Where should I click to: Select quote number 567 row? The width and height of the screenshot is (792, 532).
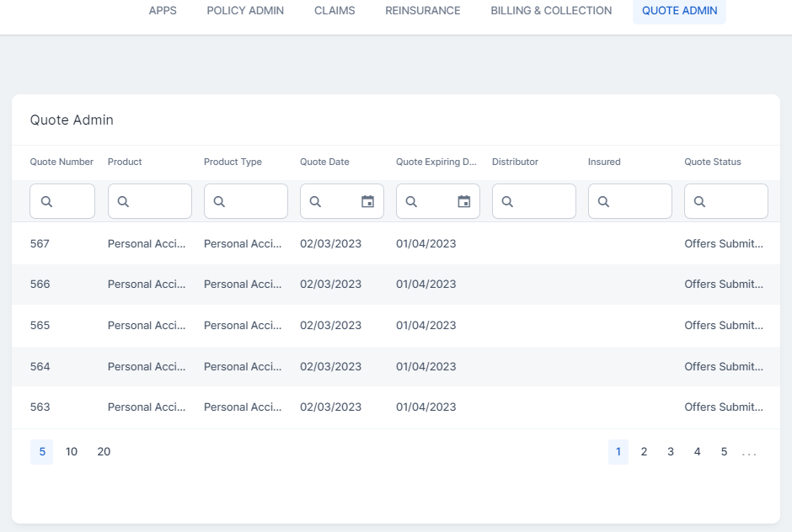40,244
